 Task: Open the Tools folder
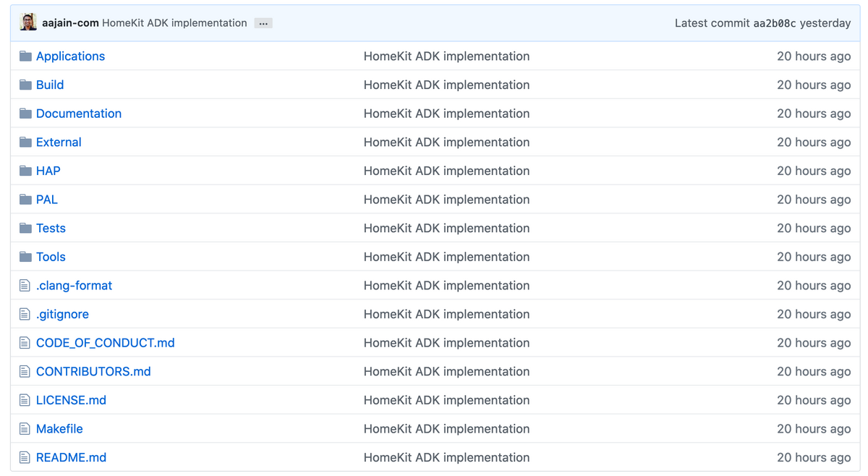[51, 257]
